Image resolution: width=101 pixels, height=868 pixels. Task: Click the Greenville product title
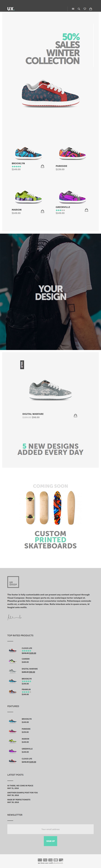coord(63,207)
